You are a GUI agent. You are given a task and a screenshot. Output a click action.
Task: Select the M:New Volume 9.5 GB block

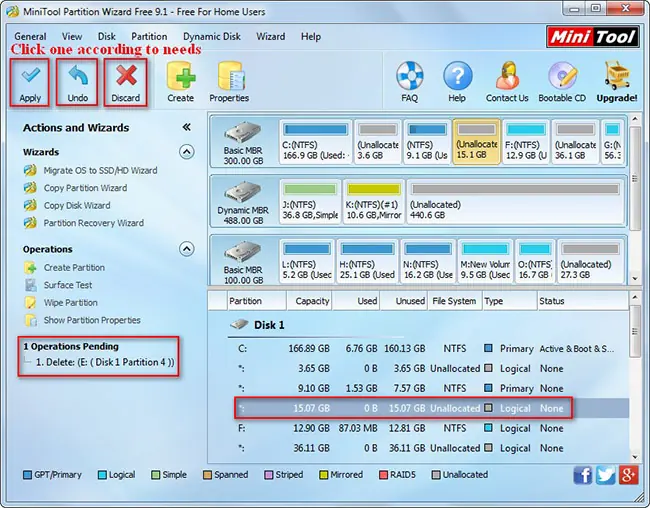point(485,262)
